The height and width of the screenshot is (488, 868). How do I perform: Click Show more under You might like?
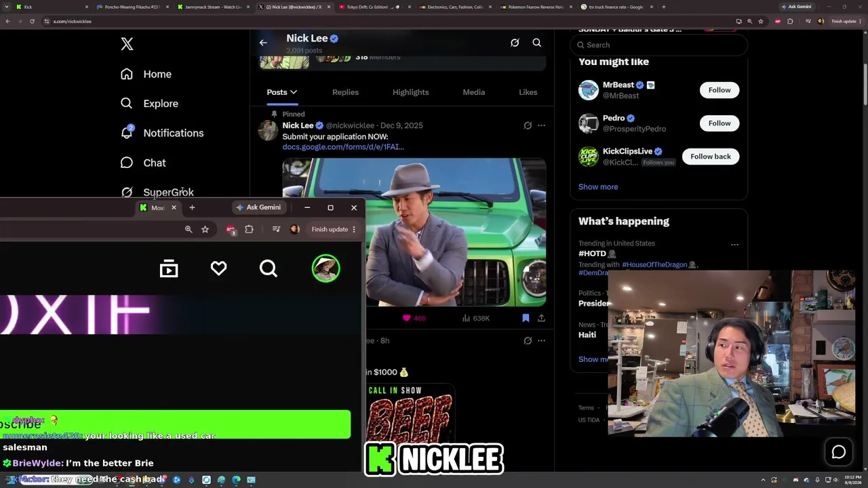tap(598, 187)
